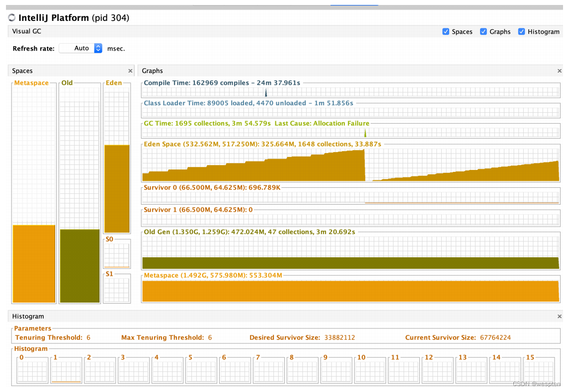Close the Histogram panel
Image resolution: width=568 pixels, height=392 pixels.
pyautogui.click(x=560, y=316)
